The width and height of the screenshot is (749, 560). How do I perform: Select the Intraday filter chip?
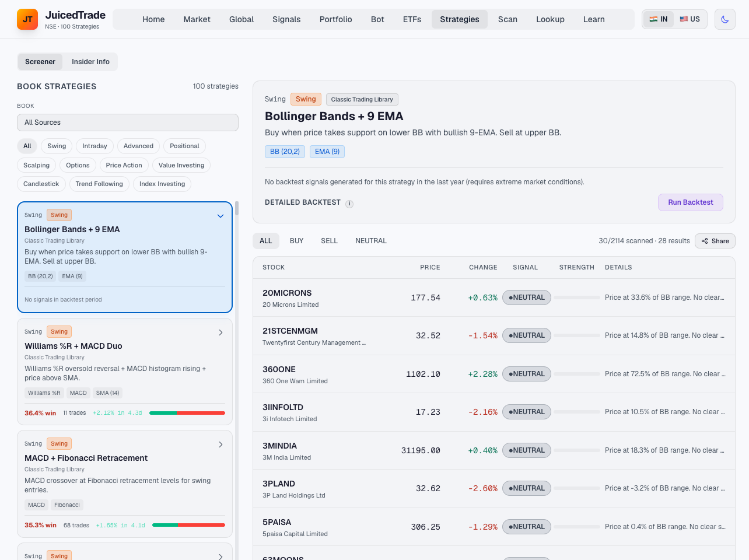point(94,146)
